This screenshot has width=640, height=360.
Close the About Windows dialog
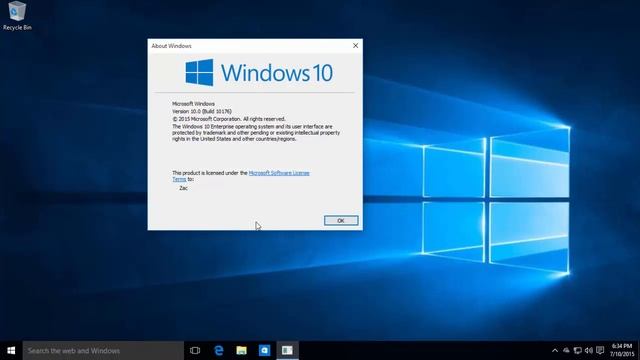click(x=355, y=46)
